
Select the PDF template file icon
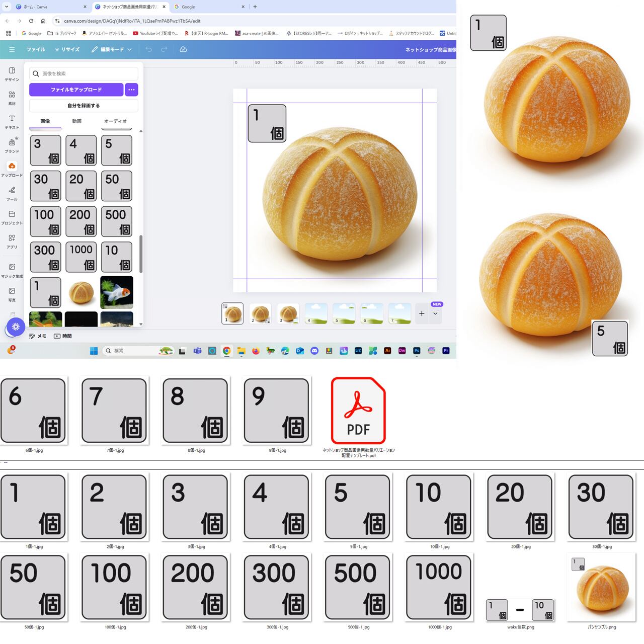point(358,411)
